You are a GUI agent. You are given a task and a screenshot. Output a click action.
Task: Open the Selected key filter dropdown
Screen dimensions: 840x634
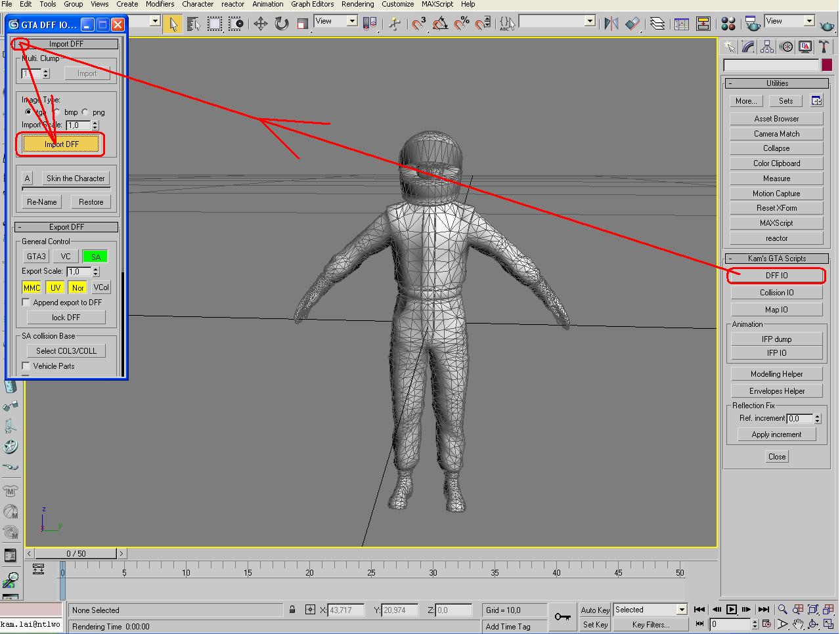[x=681, y=610]
